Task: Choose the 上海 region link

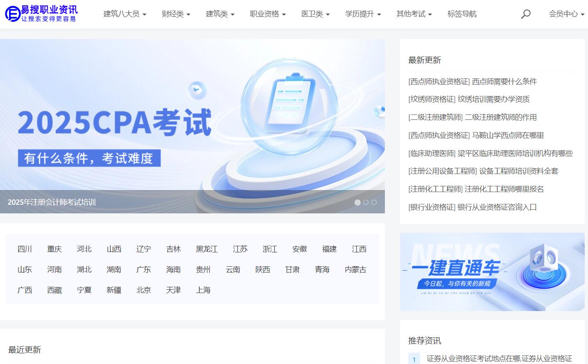Action: coord(203,290)
